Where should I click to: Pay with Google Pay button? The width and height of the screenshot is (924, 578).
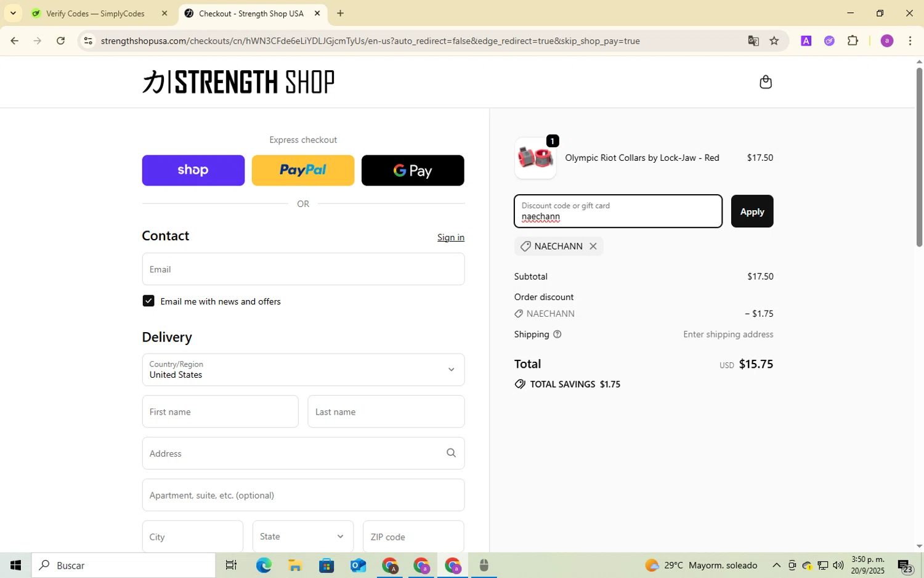point(413,170)
